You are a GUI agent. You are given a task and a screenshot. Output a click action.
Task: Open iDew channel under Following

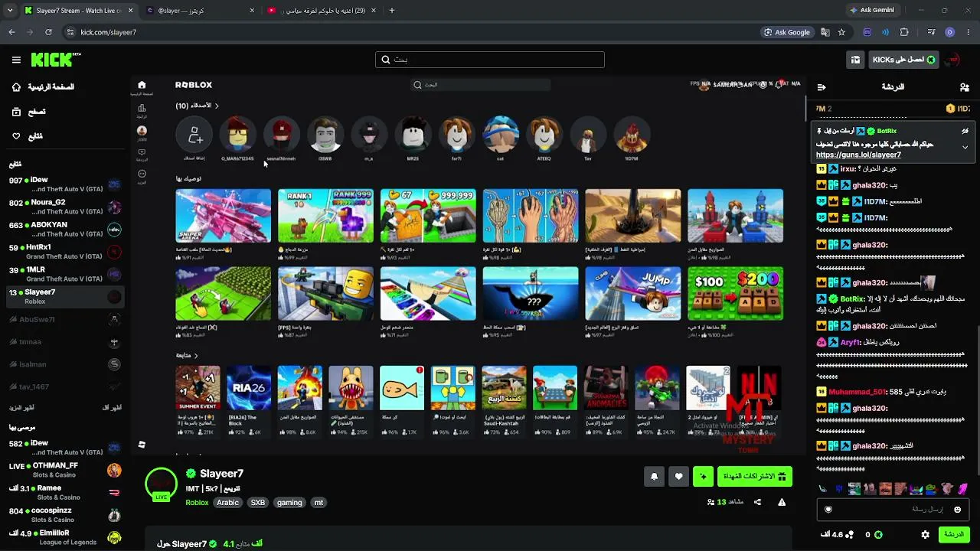pos(65,184)
